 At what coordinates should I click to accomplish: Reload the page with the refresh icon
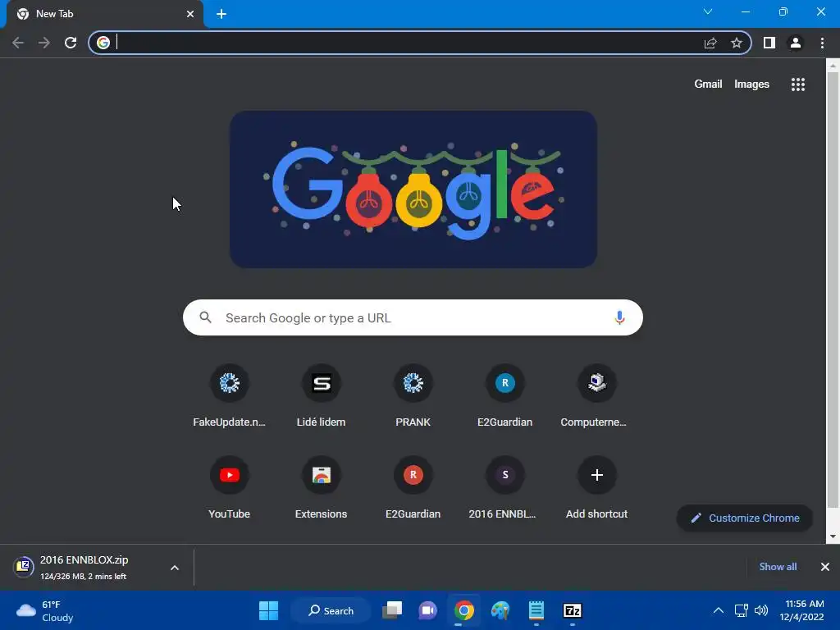click(71, 43)
